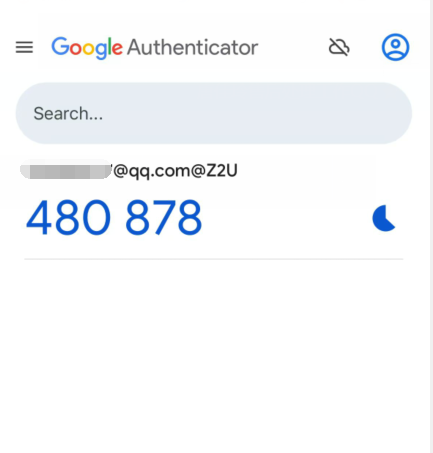
Task: Click the blurred portion of the email
Action: (66, 170)
